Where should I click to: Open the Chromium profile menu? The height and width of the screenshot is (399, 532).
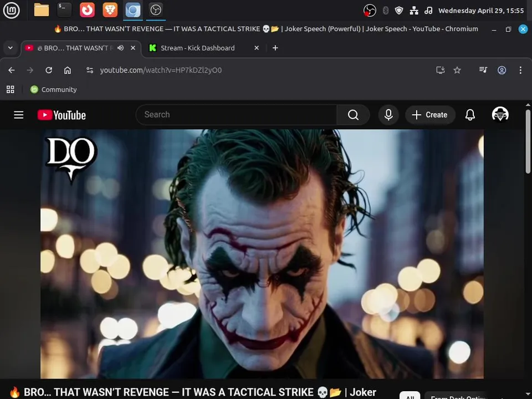(x=502, y=70)
